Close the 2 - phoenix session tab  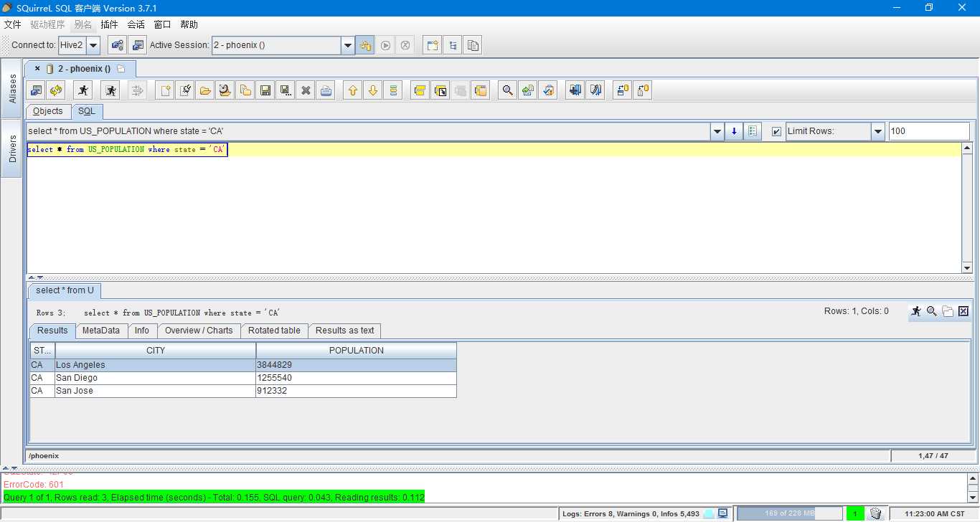(37, 69)
